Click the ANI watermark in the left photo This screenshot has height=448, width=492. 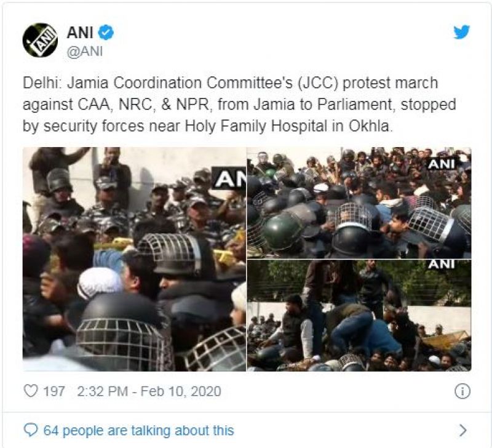[229, 178]
